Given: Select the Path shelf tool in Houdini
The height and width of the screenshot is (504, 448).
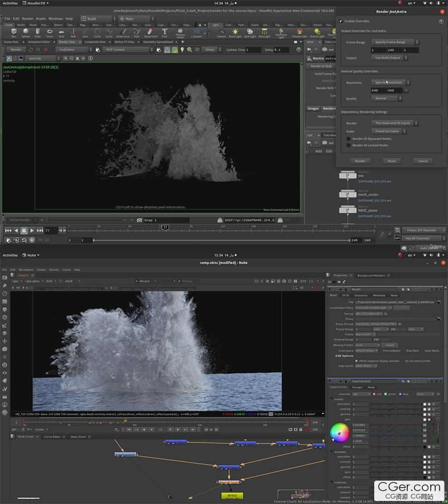Looking at the screenshot, I should tap(137, 33).
